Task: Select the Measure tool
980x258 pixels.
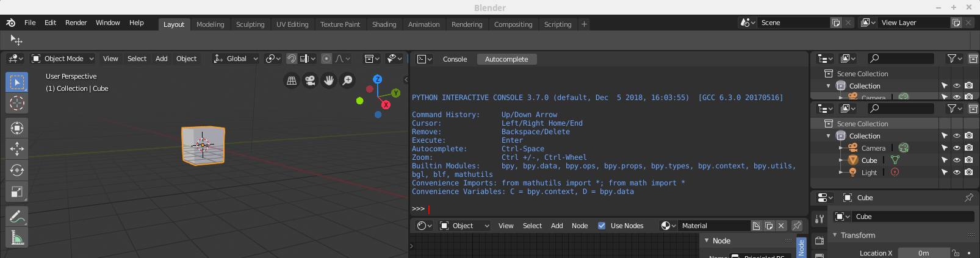Action: pos(16,238)
